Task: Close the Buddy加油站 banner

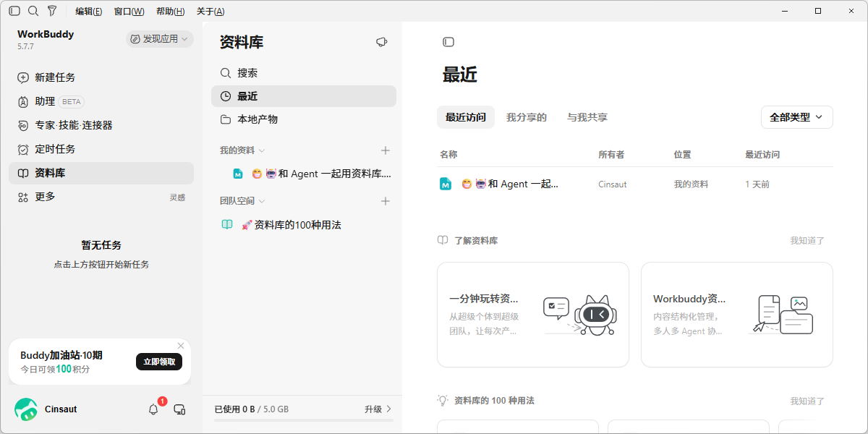Action: pyautogui.click(x=181, y=346)
